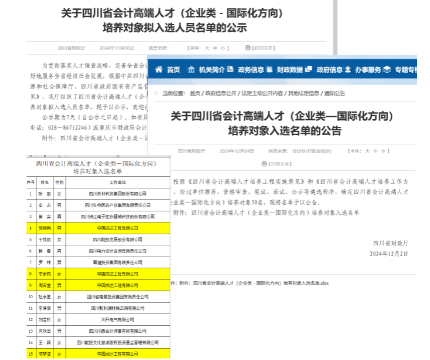The image size is (430, 360).
Task: Click the home icon beside 首页
Action: tap(159, 69)
